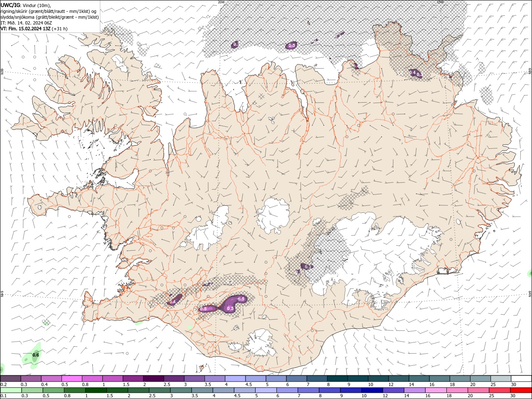
Task: Click the 'IT: Mið. 14. 02. 2024 06Z' line
Action: 26,23
